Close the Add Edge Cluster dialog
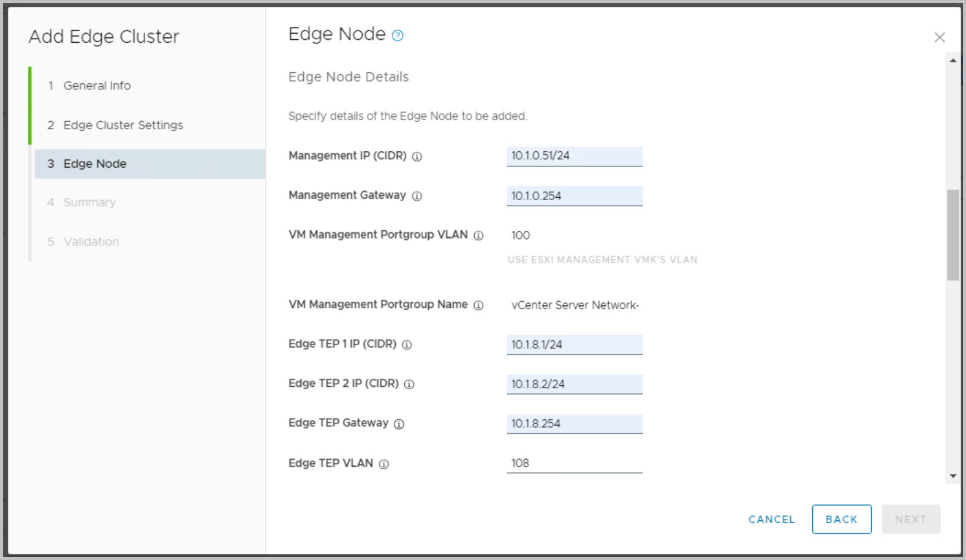 (x=939, y=37)
